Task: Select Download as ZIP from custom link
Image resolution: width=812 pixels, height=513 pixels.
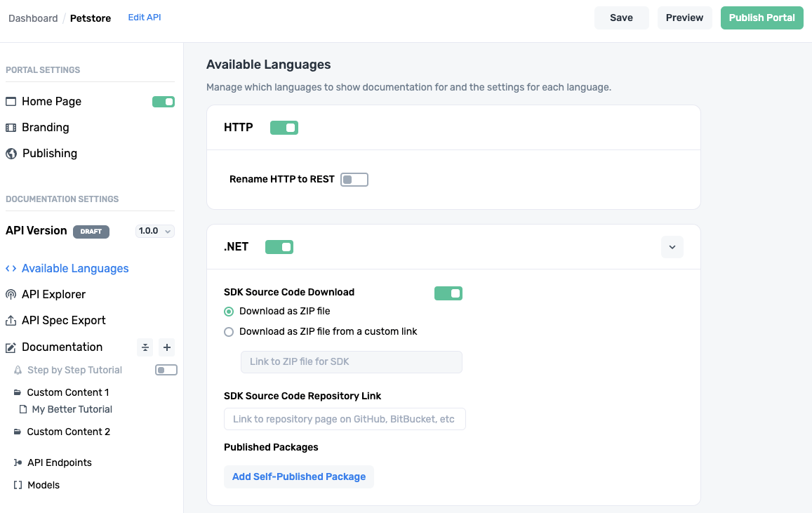Action: click(x=229, y=332)
